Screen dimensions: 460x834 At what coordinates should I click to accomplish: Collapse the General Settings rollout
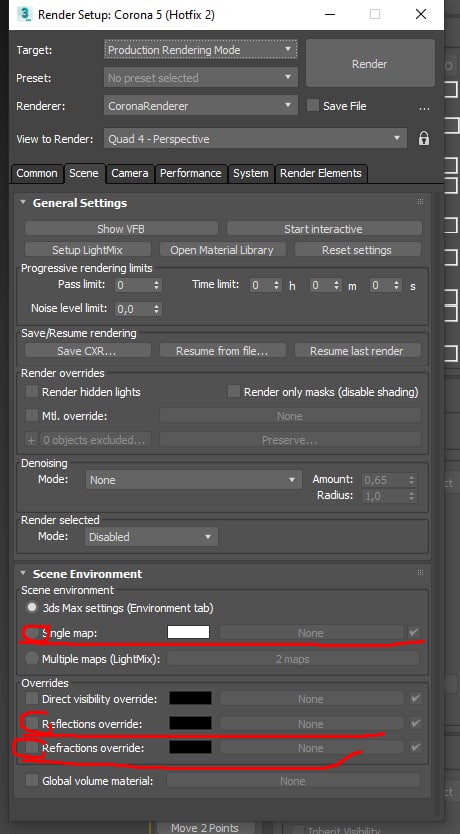(23, 202)
